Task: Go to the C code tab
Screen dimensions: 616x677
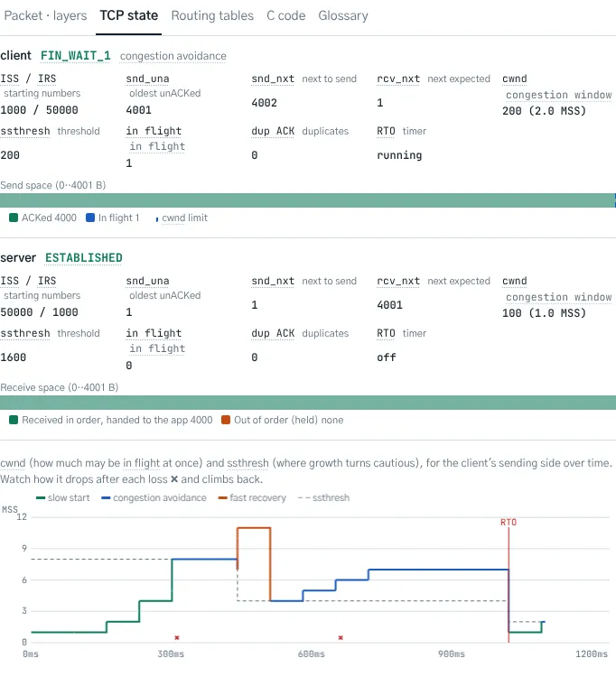Action: click(285, 15)
